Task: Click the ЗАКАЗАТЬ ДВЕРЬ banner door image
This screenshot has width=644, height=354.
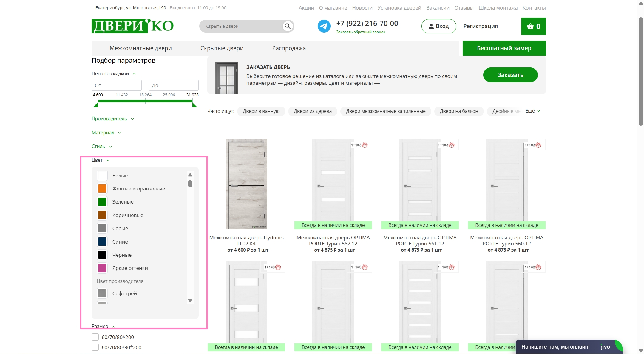Action: (227, 78)
